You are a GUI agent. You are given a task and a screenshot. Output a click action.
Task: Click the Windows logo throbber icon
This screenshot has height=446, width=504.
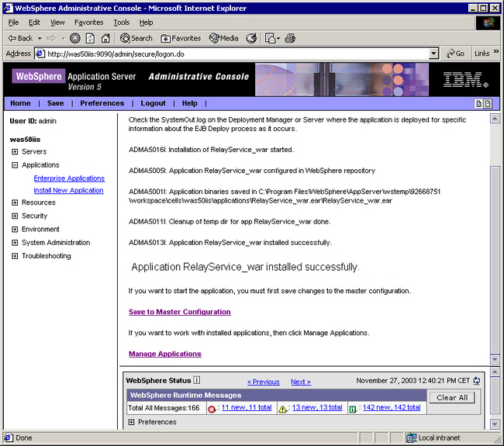488,22
